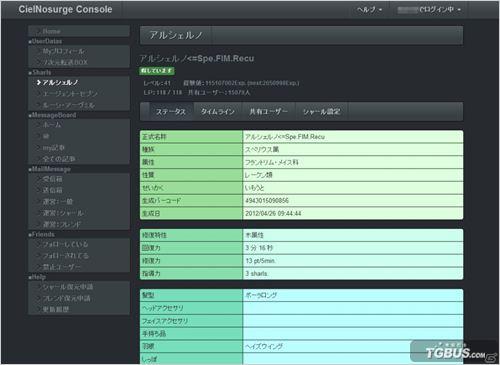Screen dimensions: 500x365
Task: Open the シャール設定 tab
Action: point(322,112)
